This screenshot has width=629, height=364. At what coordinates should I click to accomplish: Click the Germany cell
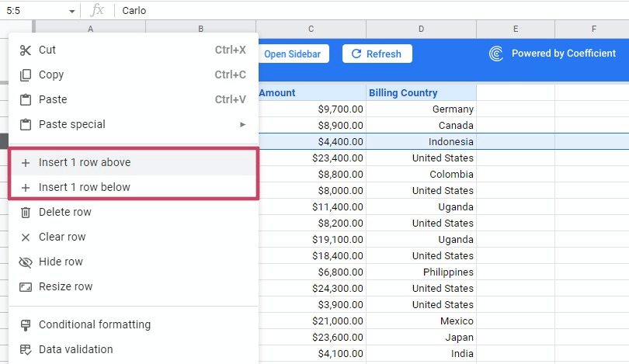point(421,109)
